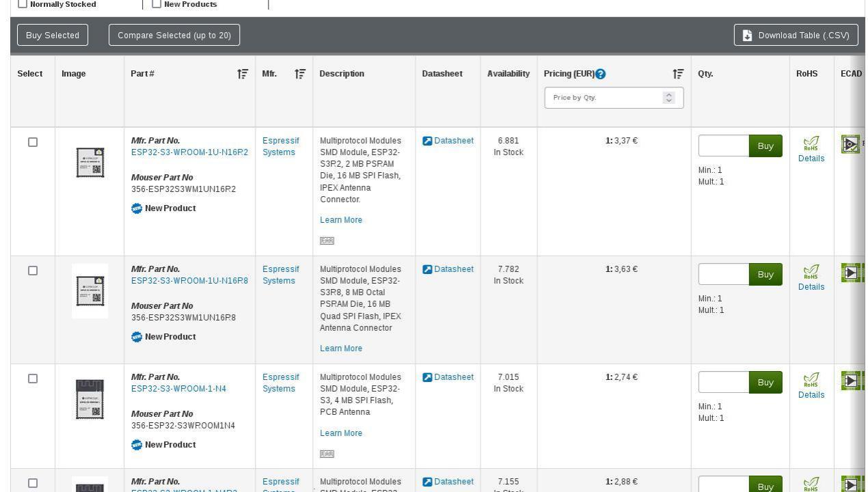
Task: Buy the ESP32-S3-WROOM-1-N4 module
Action: pyautogui.click(x=765, y=382)
